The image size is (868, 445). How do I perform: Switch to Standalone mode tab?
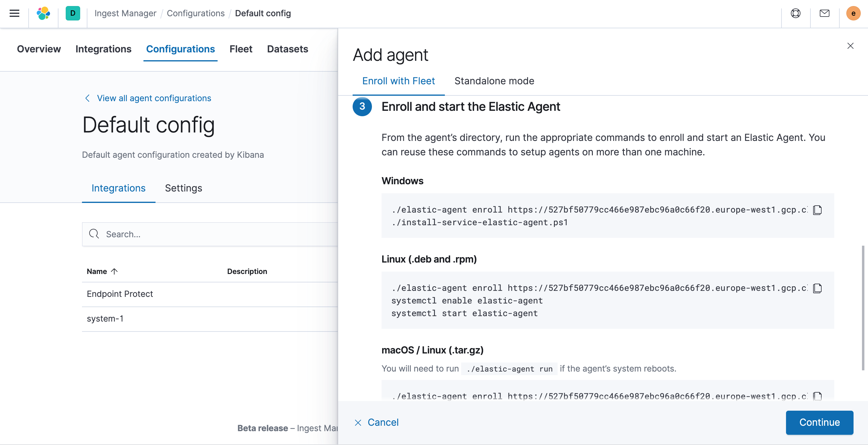[494, 81]
